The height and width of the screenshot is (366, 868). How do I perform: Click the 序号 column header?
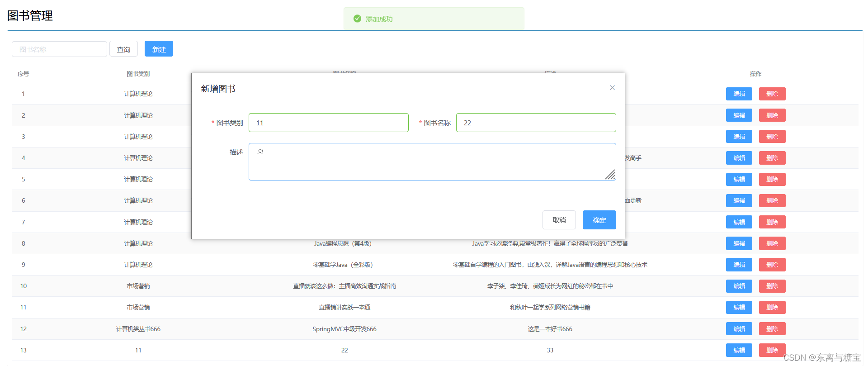[x=24, y=74]
